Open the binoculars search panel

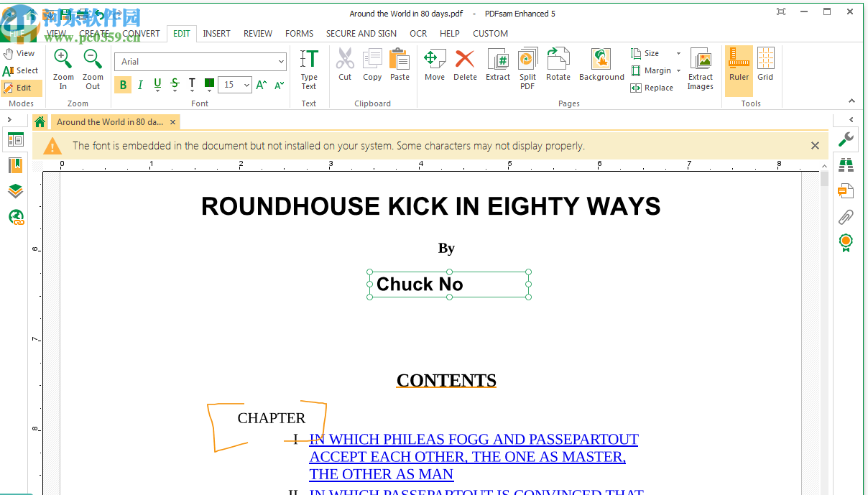846,165
